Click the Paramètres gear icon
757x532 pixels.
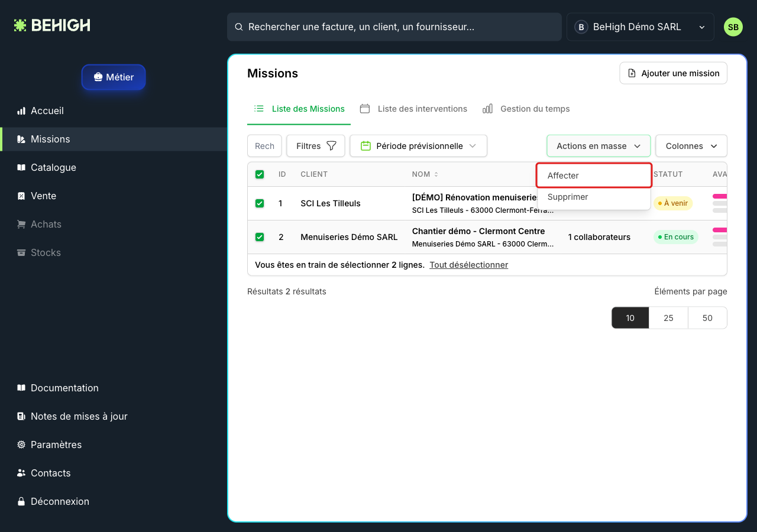(21, 445)
